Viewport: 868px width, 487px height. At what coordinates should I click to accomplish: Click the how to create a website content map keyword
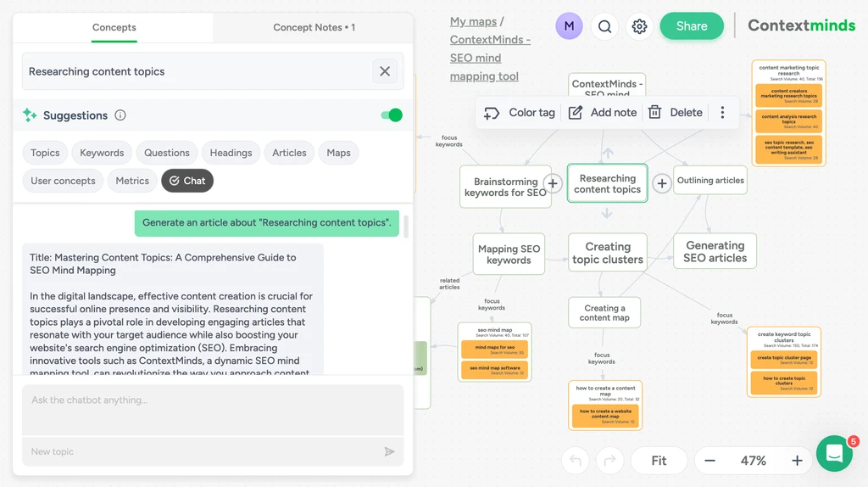click(605, 416)
